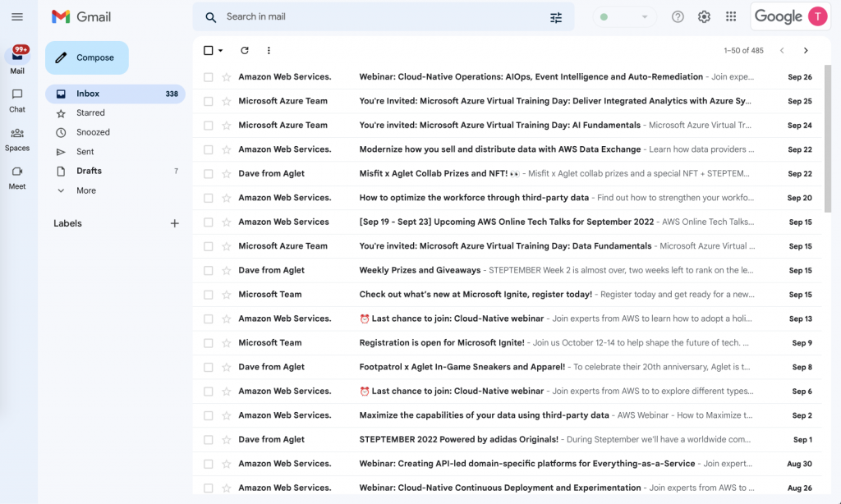Viewport: 841px width, 504px height.
Task: Open the More options three-dot menu
Action: point(269,50)
